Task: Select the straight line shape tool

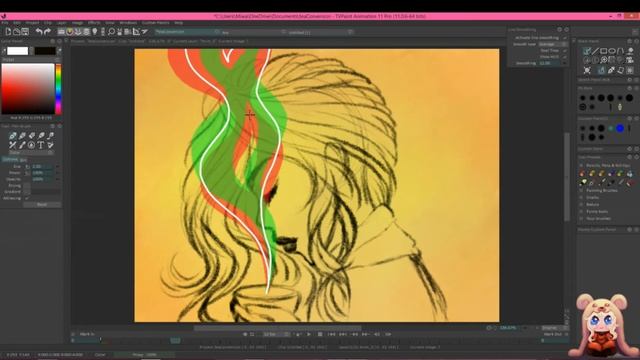Action: point(595,51)
